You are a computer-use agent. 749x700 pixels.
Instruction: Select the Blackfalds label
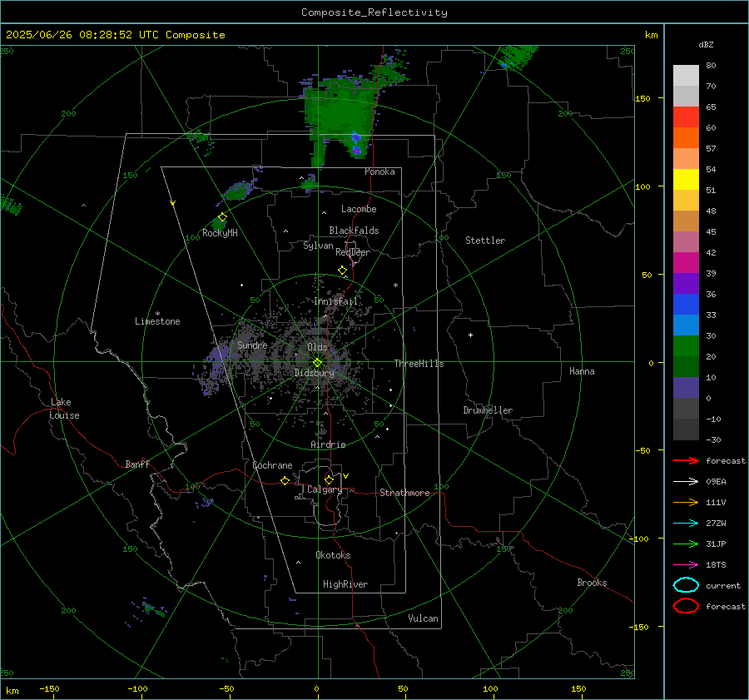pos(354,231)
